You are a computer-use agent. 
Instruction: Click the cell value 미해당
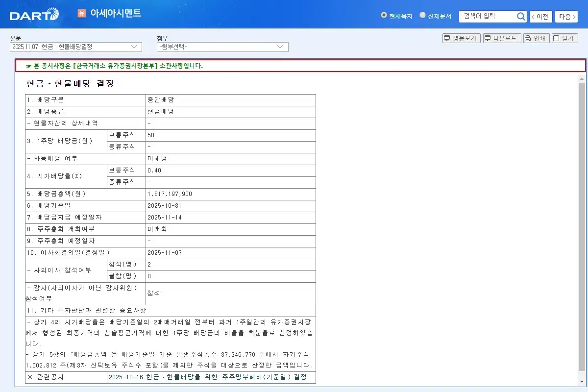point(157,159)
